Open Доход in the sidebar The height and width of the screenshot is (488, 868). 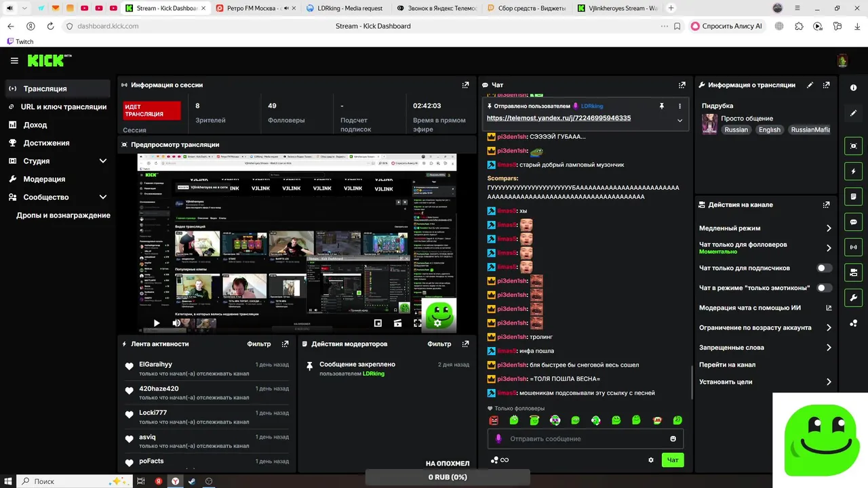click(x=58, y=125)
